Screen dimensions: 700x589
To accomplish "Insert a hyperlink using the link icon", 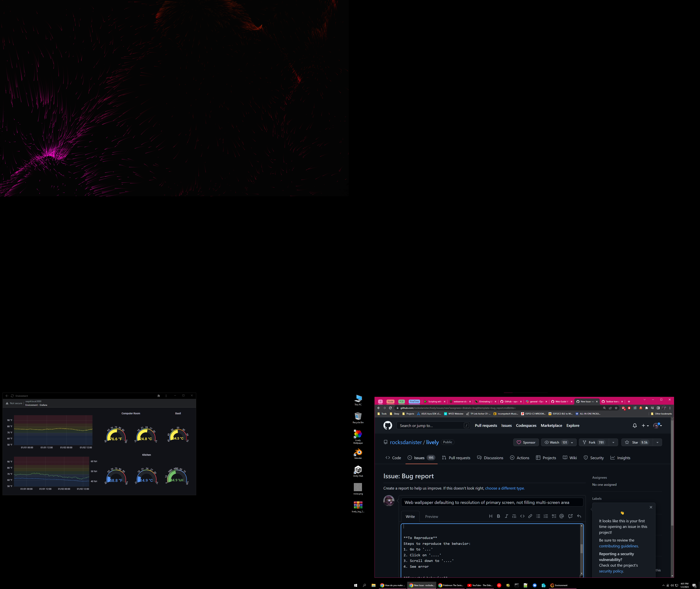I will (530, 516).
